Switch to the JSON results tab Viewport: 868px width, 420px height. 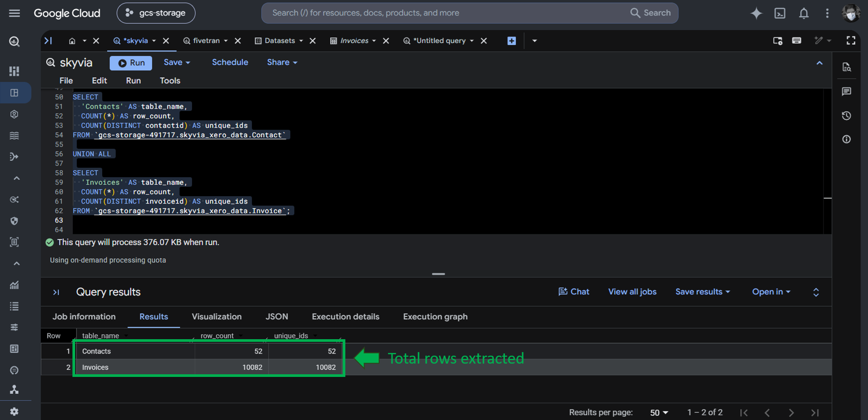pyautogui.click(x=277, y=317)
